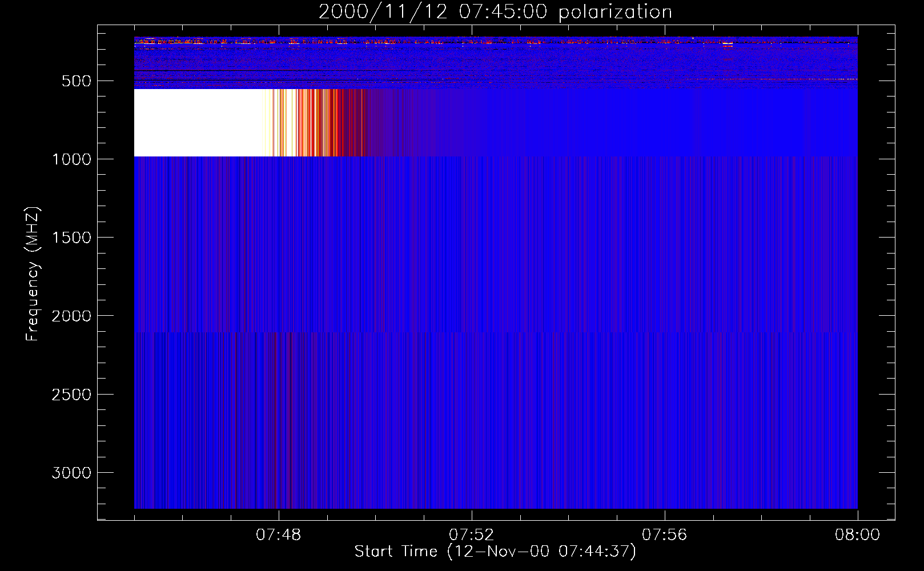Click the 'Frequency (MHZ)' axis label
The image size is (924, 571).
33,274
